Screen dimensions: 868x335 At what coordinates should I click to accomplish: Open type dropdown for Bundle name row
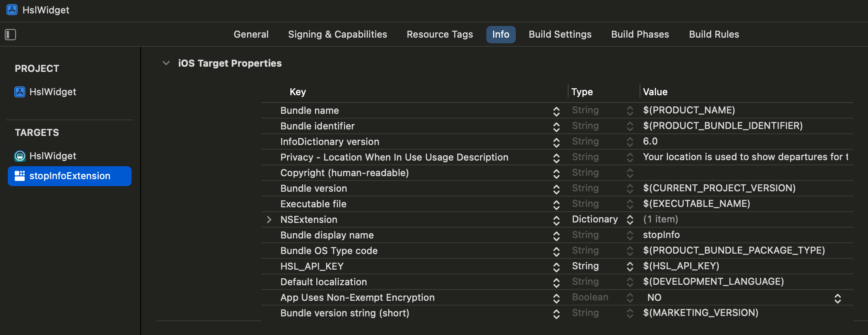[x=630, y=111]
